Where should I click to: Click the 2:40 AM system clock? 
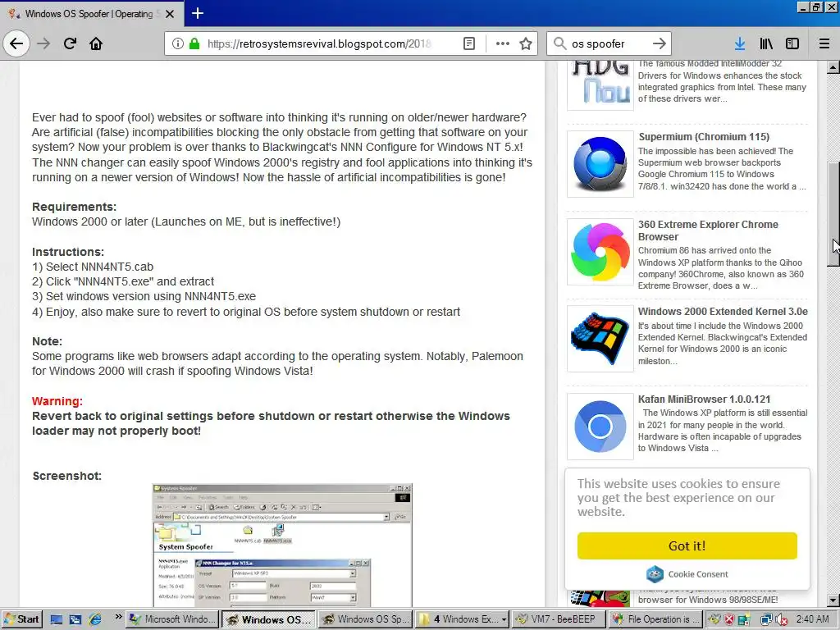[x=813, y=619]
